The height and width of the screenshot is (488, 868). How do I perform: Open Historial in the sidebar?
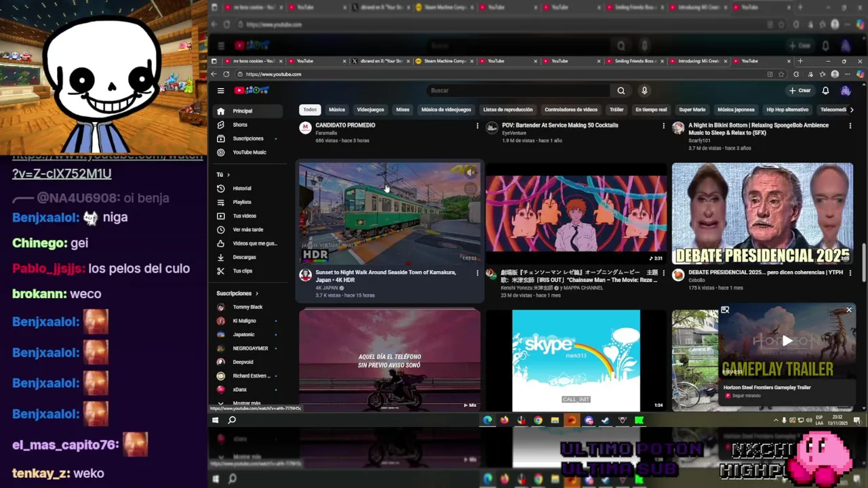(247, 188)
